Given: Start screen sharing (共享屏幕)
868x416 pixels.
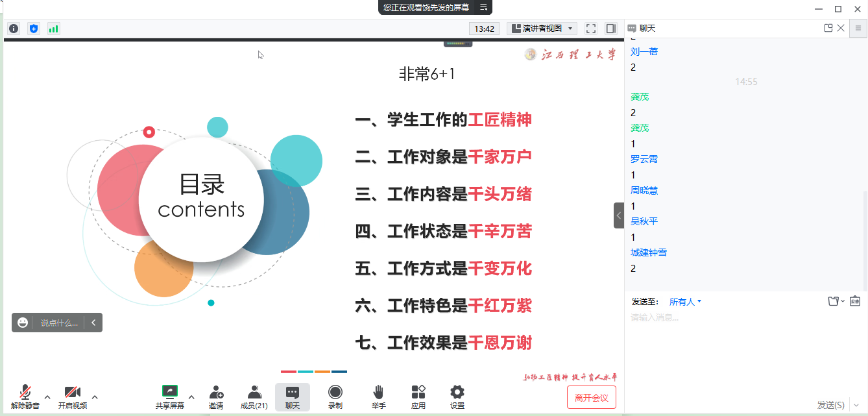Looking at the screenshot, I should [x=170, y=397].
